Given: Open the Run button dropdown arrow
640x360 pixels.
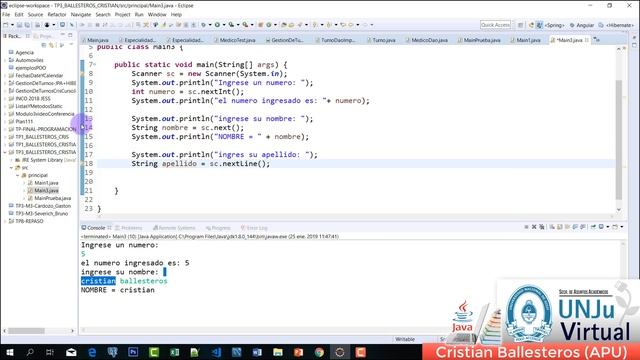Looking at the screenshot, I should [x=224, y=25].
